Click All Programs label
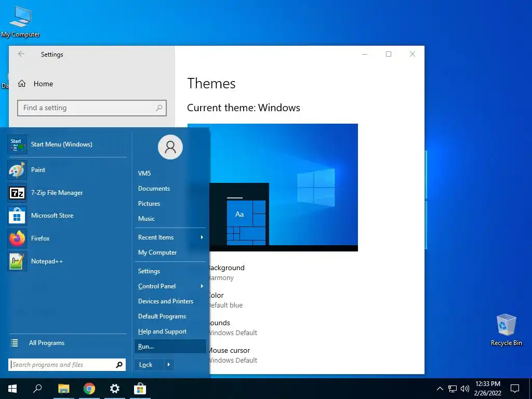This screenshot has height=399, width=532. point(47,343)
